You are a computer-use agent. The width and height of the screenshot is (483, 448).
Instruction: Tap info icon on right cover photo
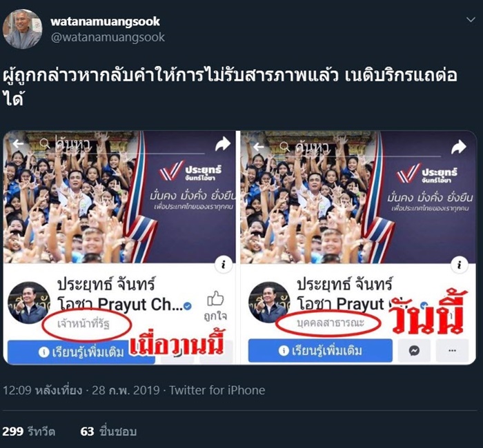click(x=460, y=264)
